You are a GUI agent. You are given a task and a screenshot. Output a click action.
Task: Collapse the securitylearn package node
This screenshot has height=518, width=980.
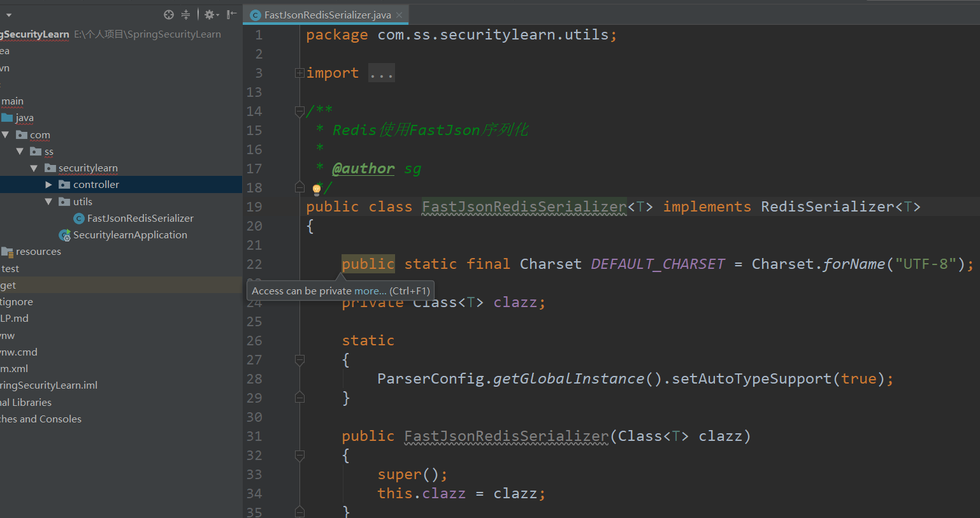34,168
